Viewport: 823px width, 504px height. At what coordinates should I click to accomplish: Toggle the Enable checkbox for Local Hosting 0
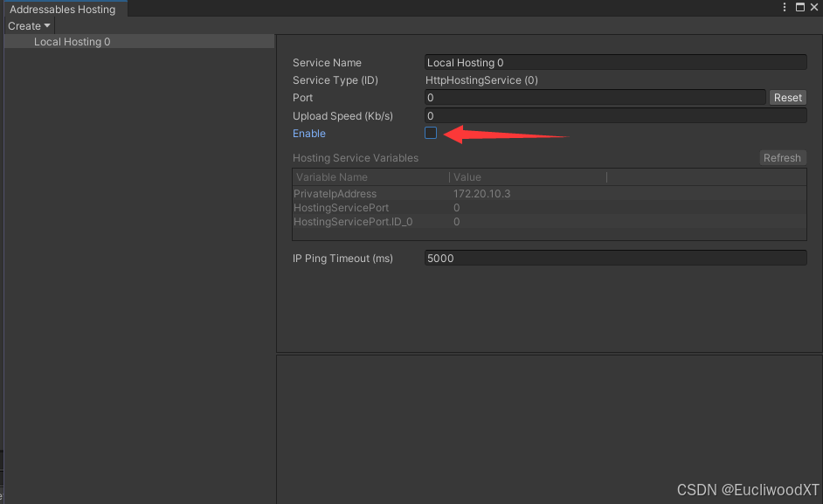click(430, 133)
